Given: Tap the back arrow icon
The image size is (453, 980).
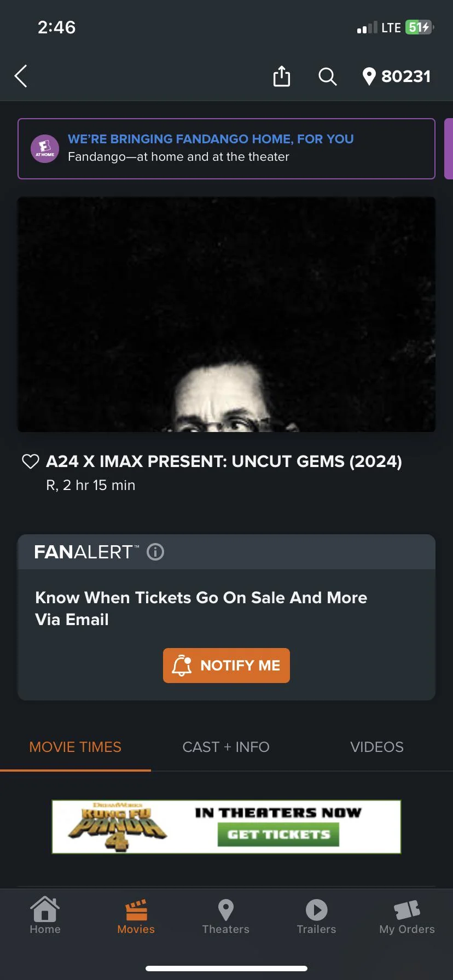Looking at the screenshot, I should point(21,76).
